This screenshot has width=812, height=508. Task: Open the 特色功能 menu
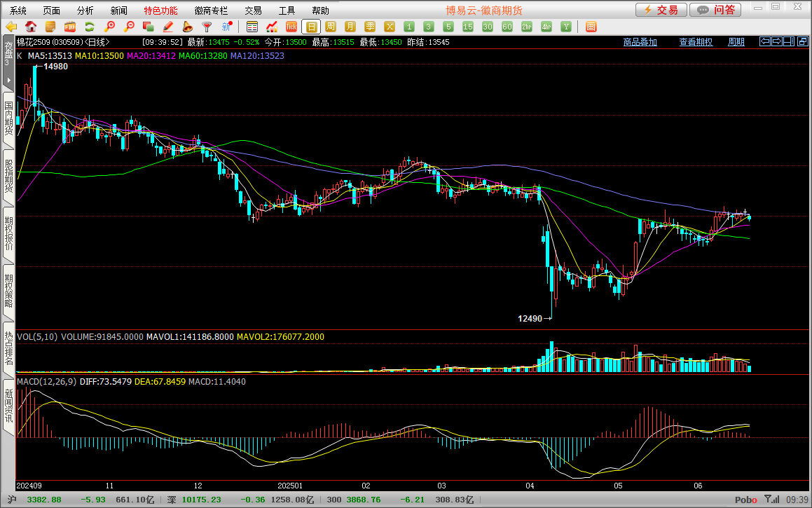pos(160,11)
